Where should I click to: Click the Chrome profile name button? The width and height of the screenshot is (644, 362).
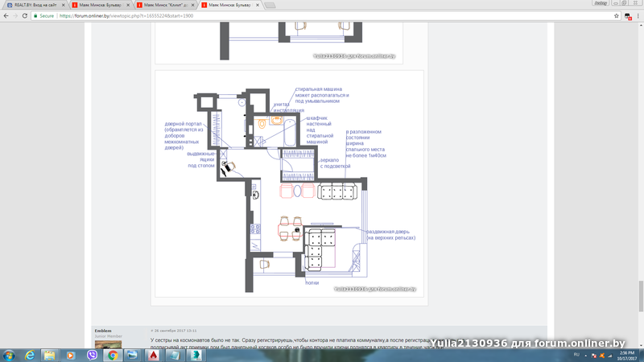(x=601, y=3)
